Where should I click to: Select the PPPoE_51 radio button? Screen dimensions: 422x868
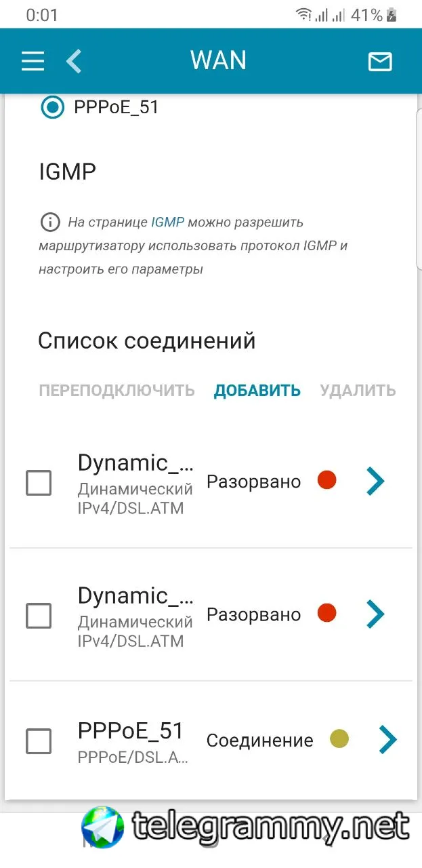point(52,107)
